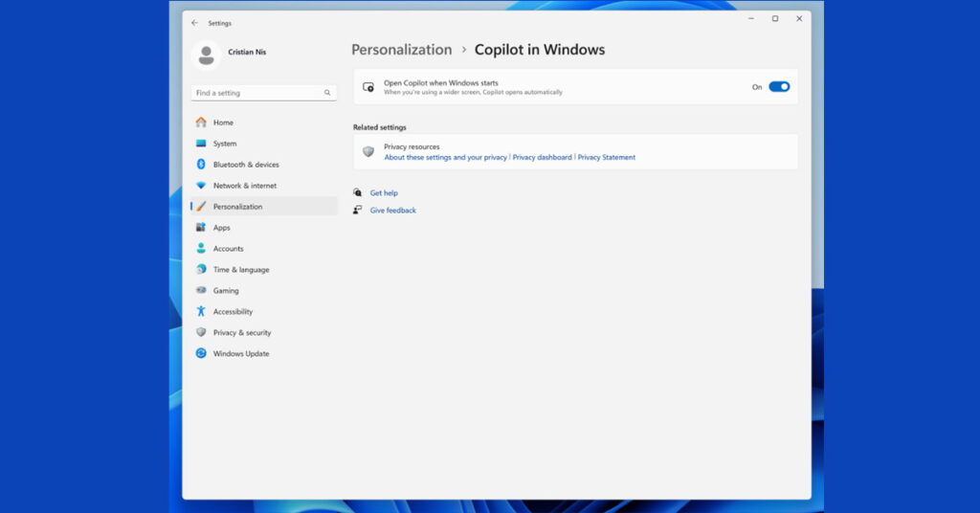Click the Time & language globe icon
980x513 pixels.
pyautogui.click(x=201, y=269)
